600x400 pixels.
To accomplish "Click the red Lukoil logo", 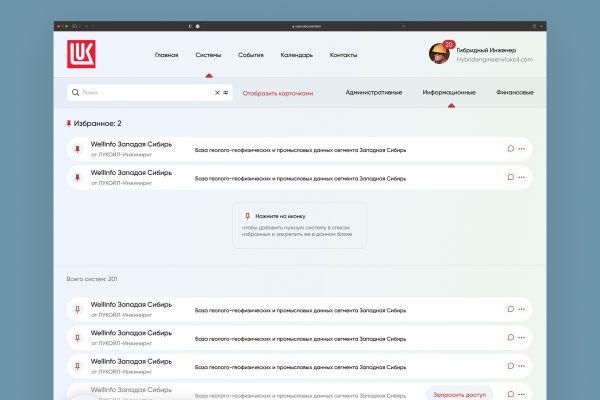I will tap(81, 54).
